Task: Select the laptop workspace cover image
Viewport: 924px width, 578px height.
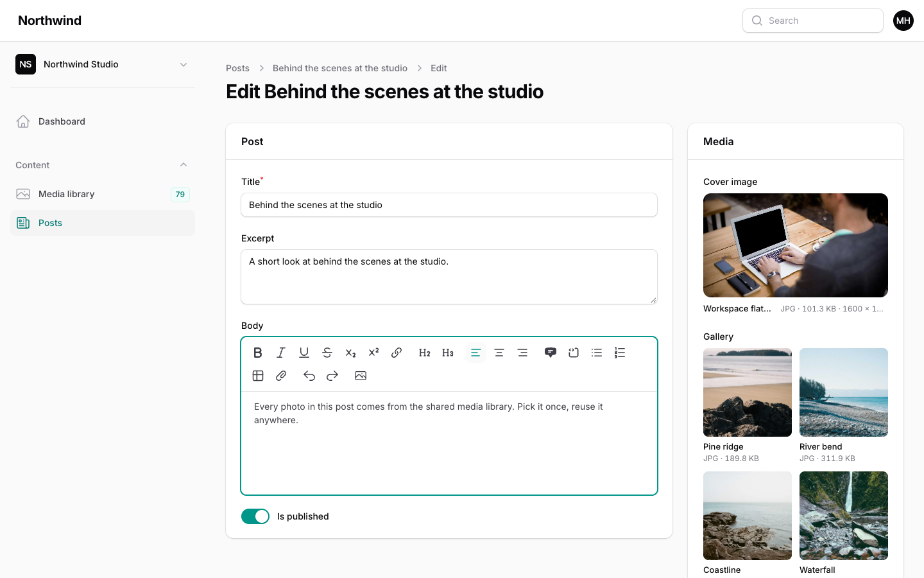Action: tap(796, 245)
